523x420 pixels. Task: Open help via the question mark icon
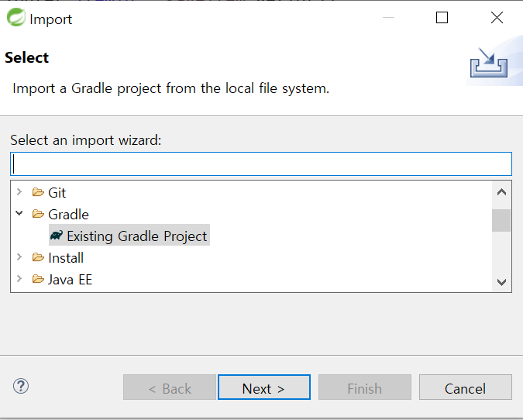click(x=21, y=386)
